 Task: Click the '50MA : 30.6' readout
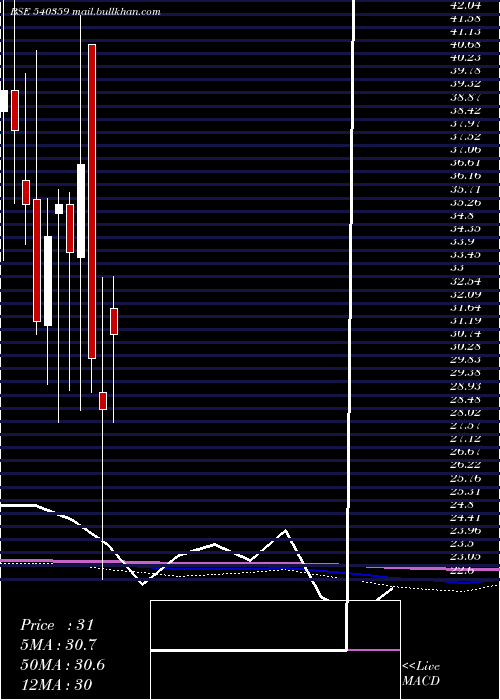(x=62, y=664)
